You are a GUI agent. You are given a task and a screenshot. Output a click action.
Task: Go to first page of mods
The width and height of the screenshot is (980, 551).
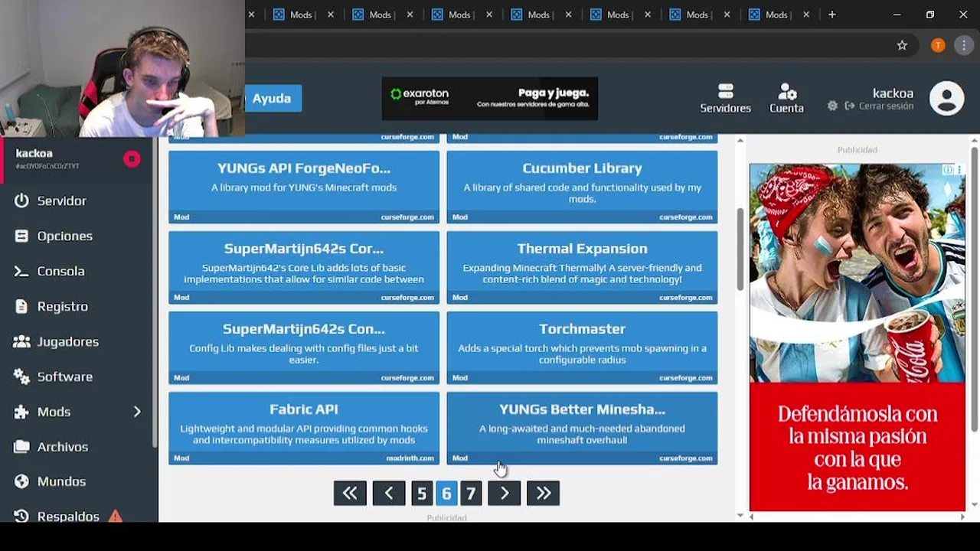point(350,494)
